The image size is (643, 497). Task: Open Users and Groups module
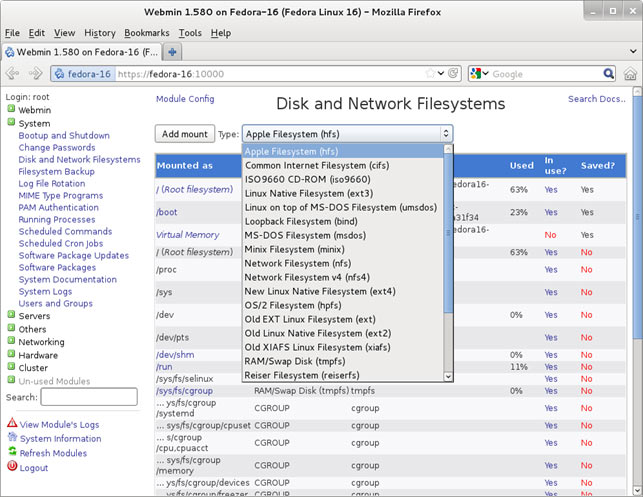click(55, 303)
